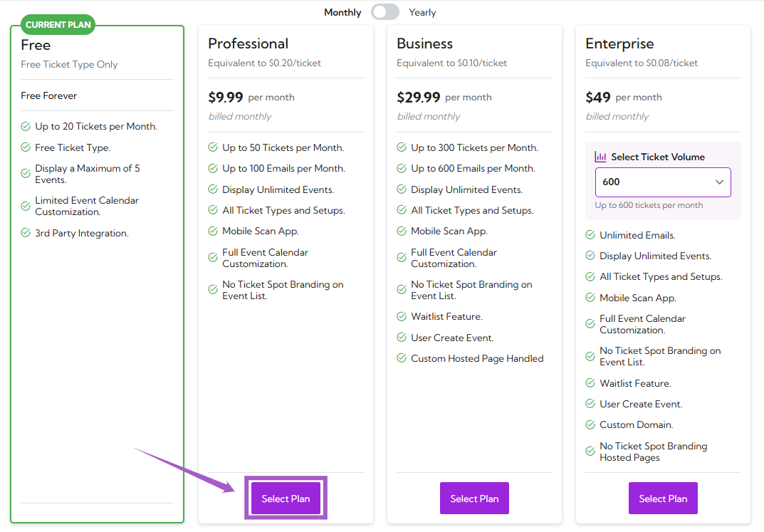Screen dimensions: 764x532
Task: Open the ticket volume dropdown showing 600
Action: coord(663,182)
